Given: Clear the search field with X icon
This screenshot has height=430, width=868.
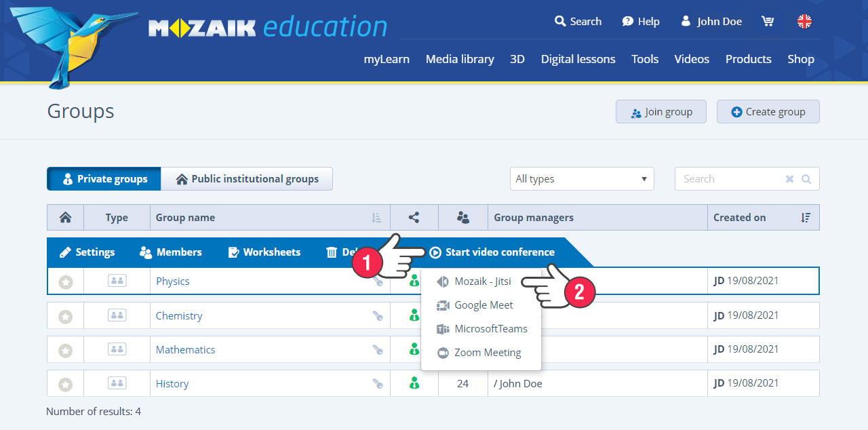Looking at the screenshot, I should (789, 179).
